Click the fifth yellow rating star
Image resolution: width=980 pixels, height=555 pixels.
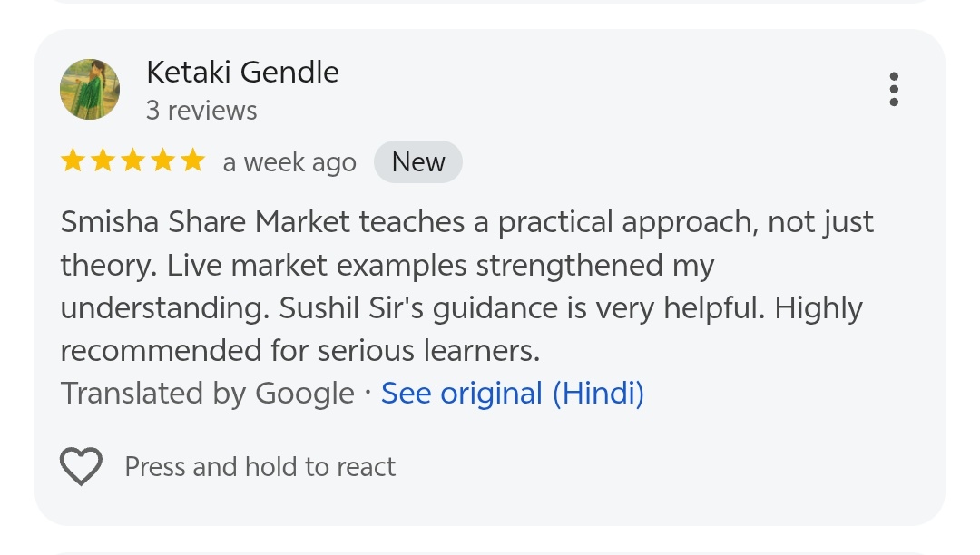point(192,161)
